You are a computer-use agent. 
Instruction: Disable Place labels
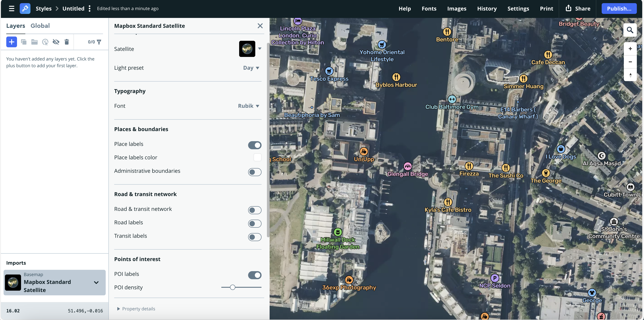click(255, 145)
